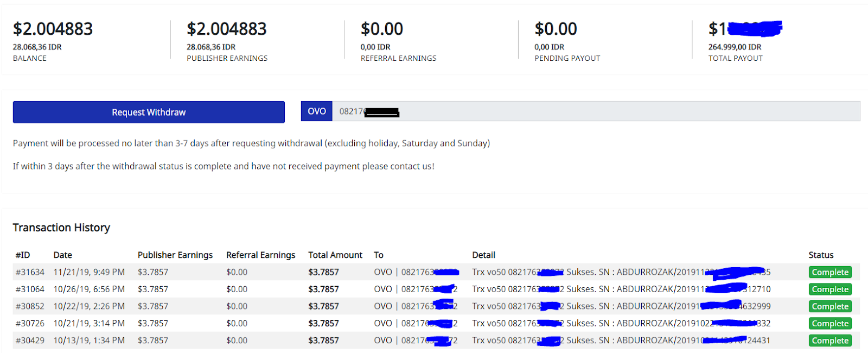This screenshot has width=868, height=353.
Task: Select transaction ID #31634
Action: (x=30, y=272)
